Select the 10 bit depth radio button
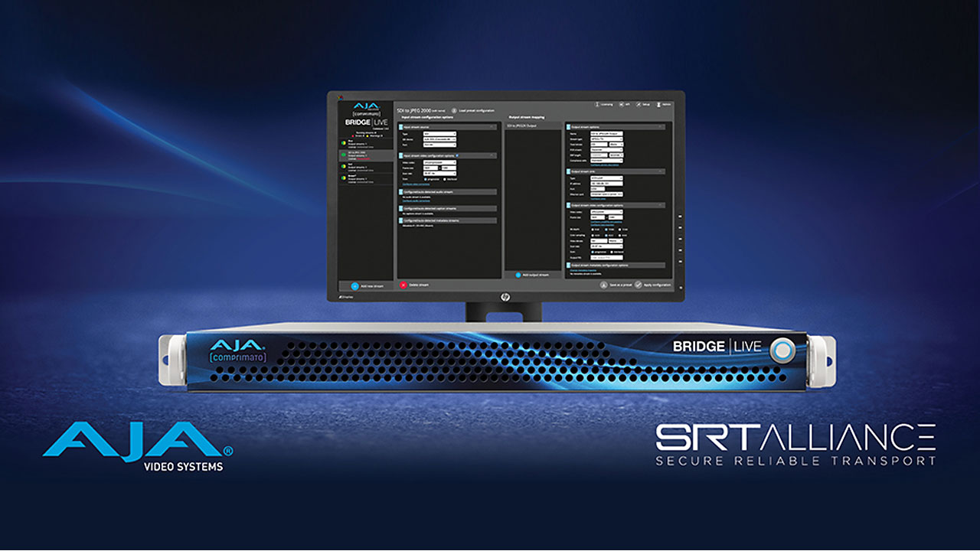The height and width of the screenshot is (551, 980). (606, 230)
